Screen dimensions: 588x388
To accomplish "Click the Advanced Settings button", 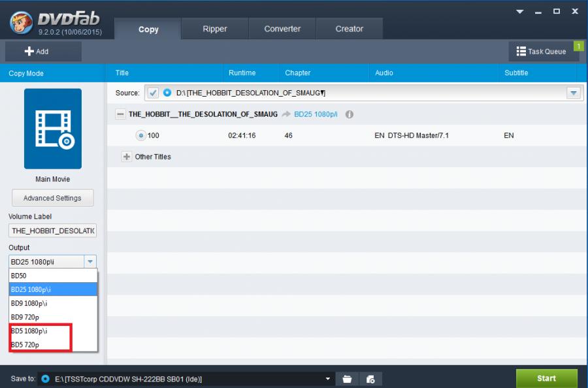I will coord(52,198).
